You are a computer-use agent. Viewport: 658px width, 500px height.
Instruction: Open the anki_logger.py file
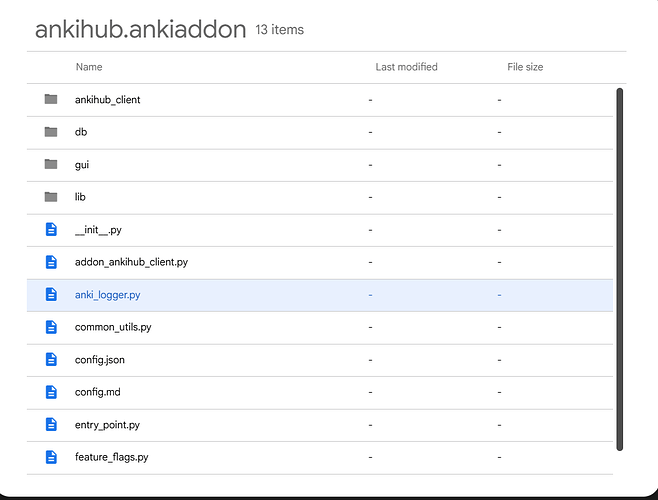point(114,295)
